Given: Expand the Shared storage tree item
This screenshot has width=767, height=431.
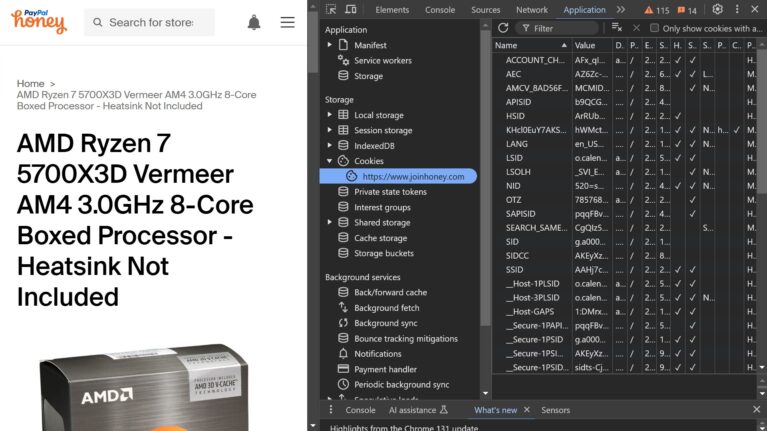Looking at the screenshot, I should [330, 223].
